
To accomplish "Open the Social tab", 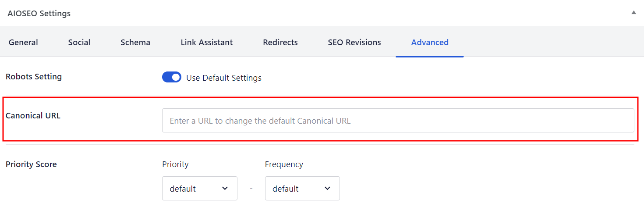I will point(79,43).
